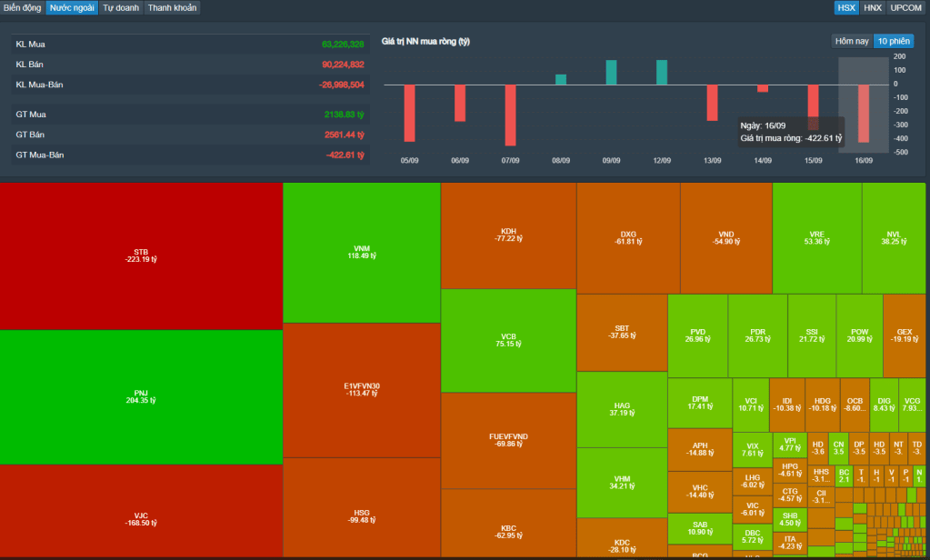Click the VCB stock tile

(x=508, y=340)
